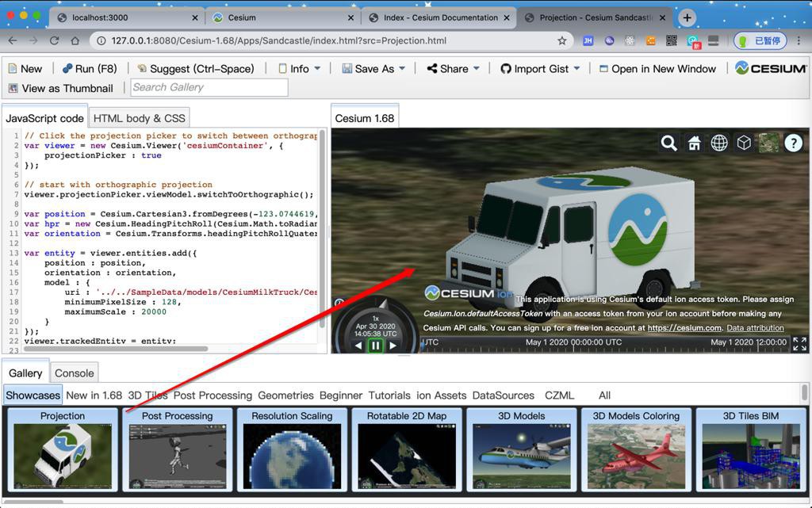Click the QR code extension icon
812x508 pixels.
pyautogui.click(x=672, y=41)
